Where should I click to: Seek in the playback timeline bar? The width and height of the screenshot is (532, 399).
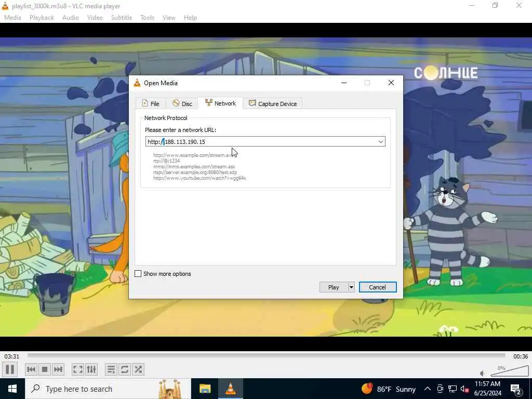click(267, 355)
